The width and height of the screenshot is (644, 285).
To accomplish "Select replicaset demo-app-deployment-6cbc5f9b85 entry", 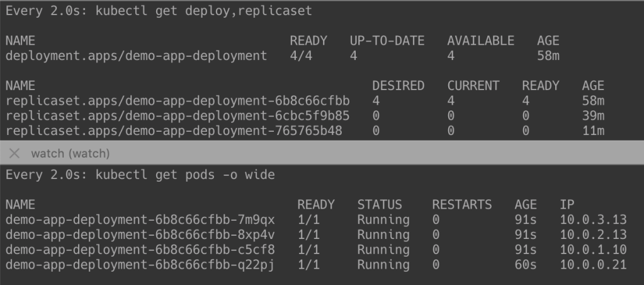I will click(x=178, y=116).
